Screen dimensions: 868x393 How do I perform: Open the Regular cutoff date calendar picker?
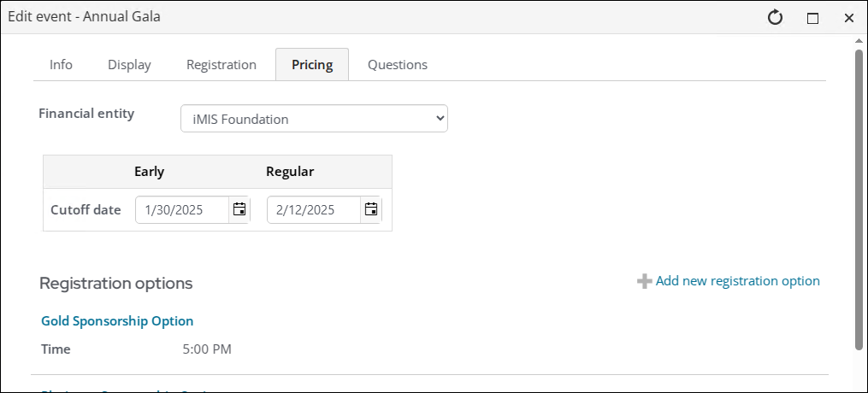coord(371,209)
